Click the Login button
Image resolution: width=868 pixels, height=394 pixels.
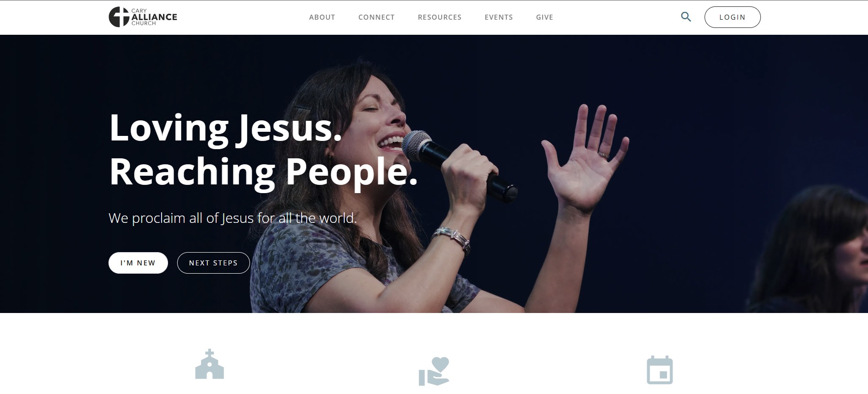tap(732, 17)
